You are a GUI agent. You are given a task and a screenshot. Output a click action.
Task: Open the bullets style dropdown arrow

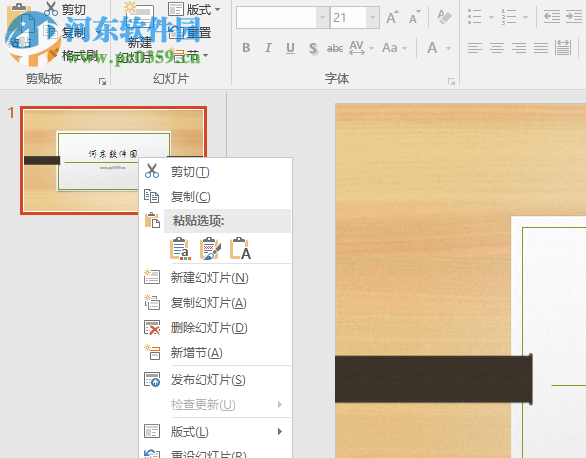pyautogui.click(x=491, y=17)
